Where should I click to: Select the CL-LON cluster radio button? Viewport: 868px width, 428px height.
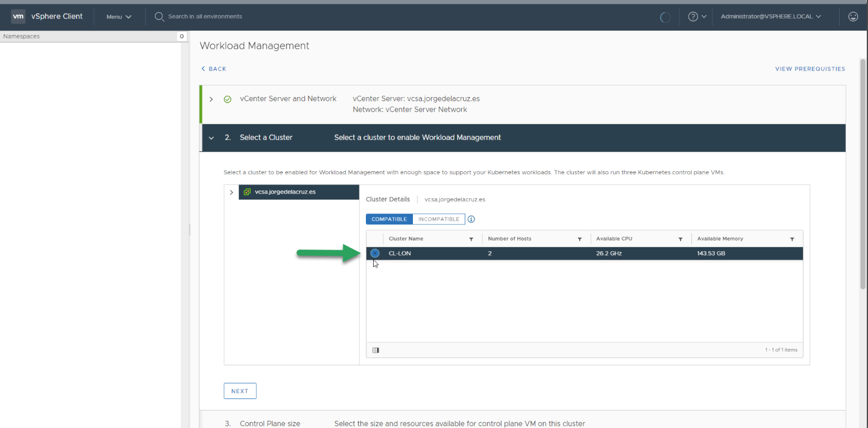click(375, 253)
